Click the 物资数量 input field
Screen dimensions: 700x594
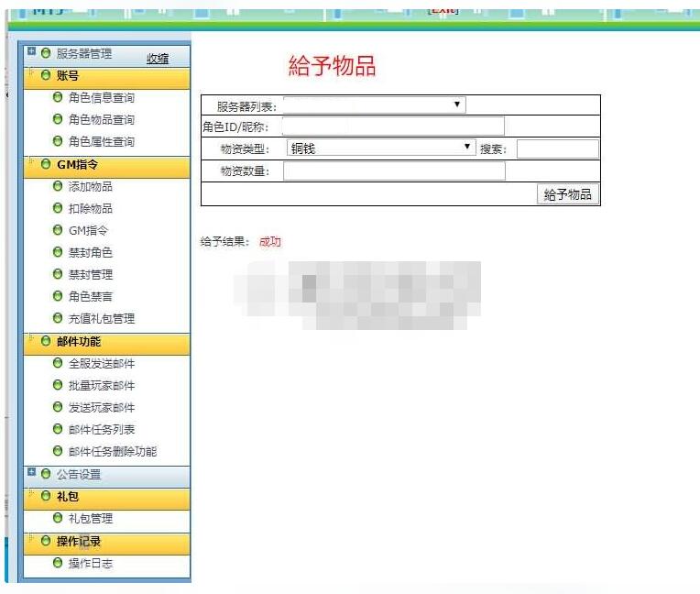click(394, 171)
